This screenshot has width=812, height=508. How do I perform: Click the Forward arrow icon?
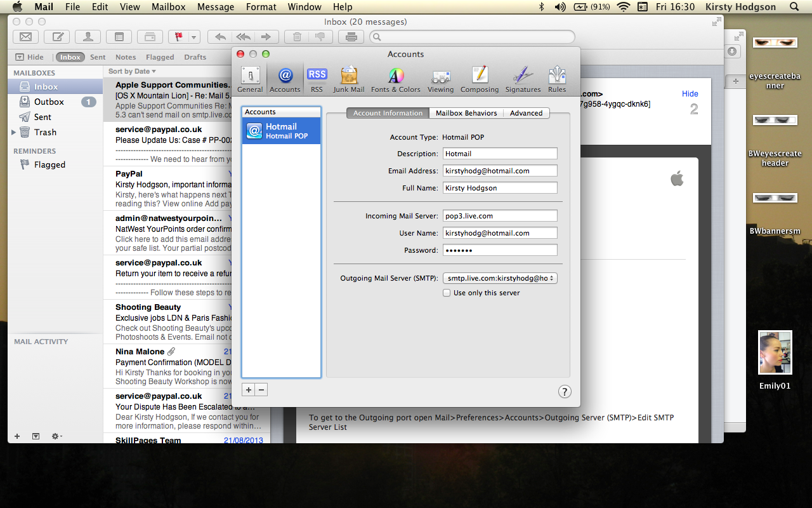coord(266,37)
